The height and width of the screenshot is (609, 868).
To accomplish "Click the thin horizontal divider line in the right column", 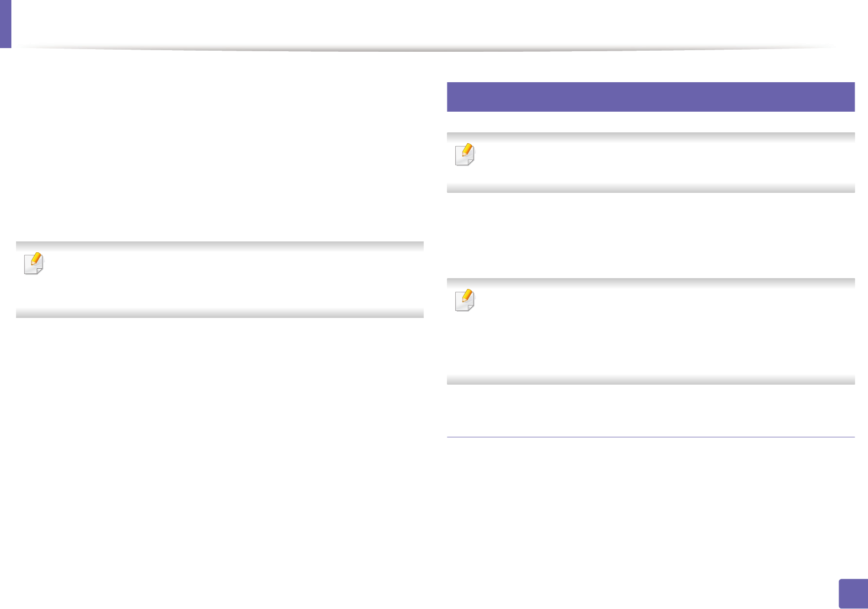I will (x=650, y=437).
